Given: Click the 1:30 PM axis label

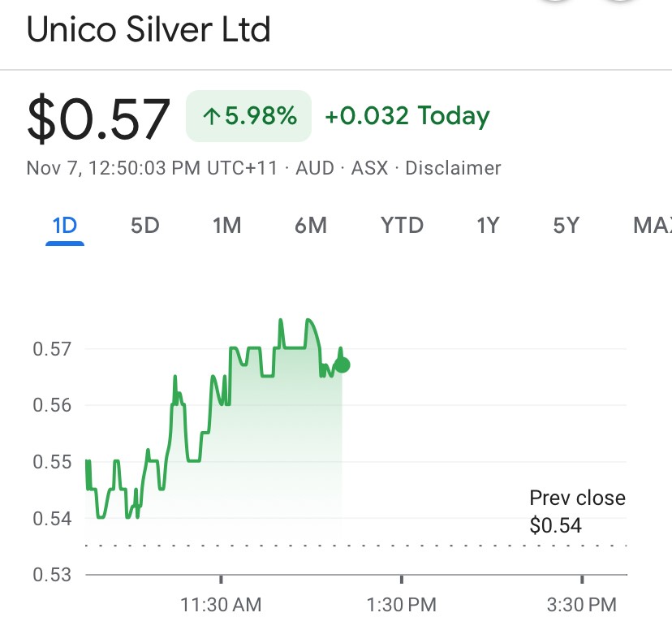Looking at the screenshot, I should [x=402, y=605].
